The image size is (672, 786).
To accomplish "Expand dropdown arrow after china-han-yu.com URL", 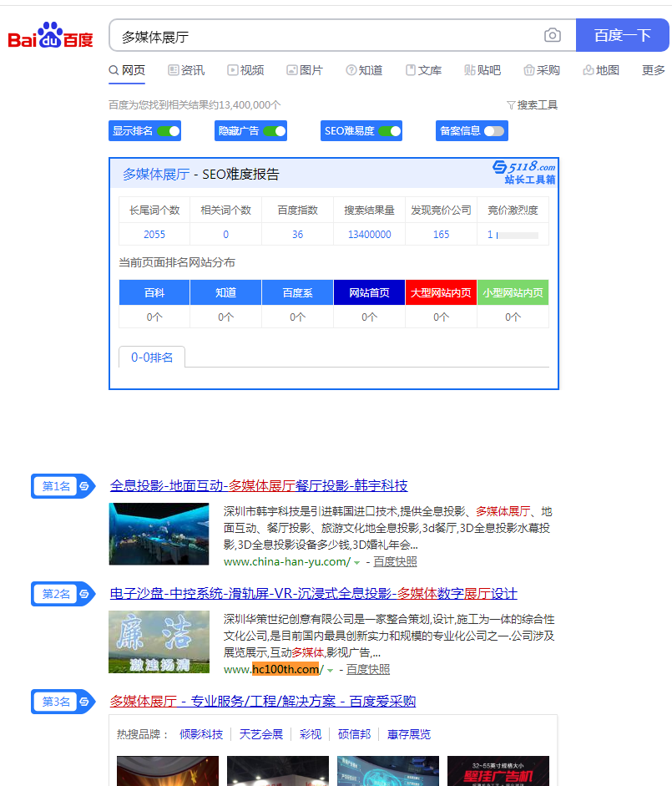I will pyautogui.click(x=356, y=562).
